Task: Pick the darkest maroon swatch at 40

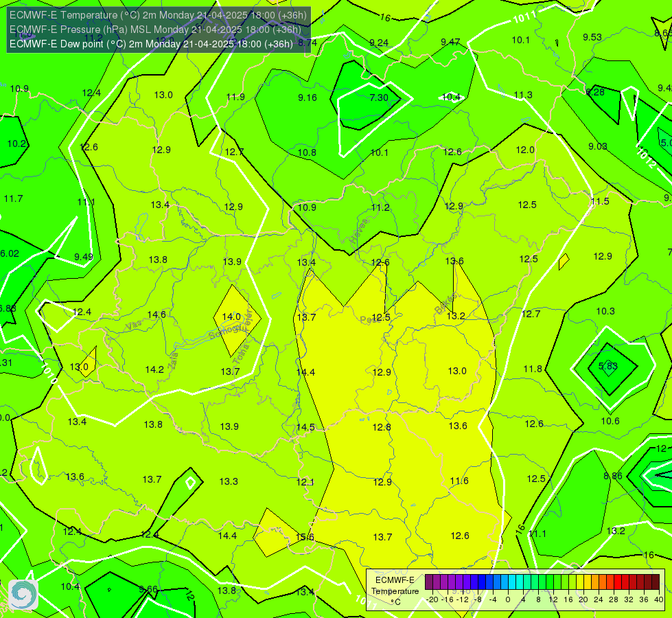Action: coord(656,582)
